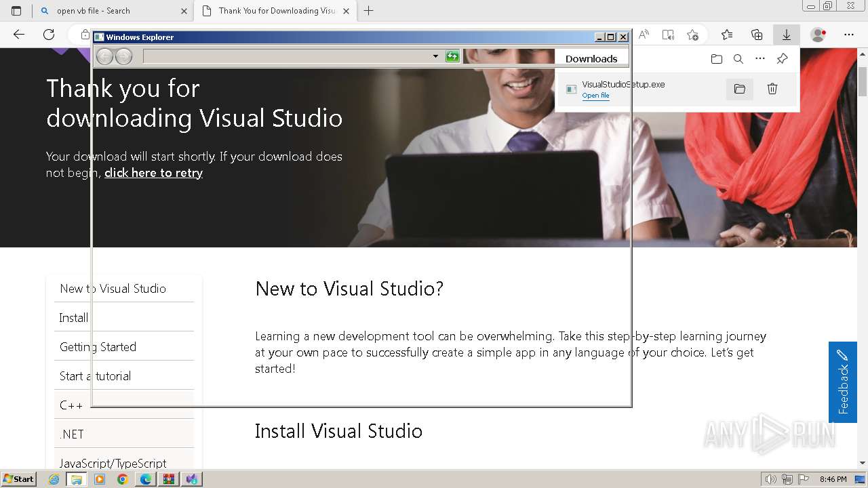
Task: Open the Favorites list icon
Action: pos(727,35)
